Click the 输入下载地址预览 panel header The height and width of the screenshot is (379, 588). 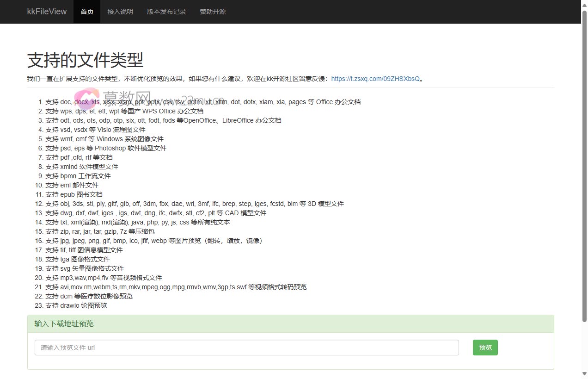[x=64, y=323]
